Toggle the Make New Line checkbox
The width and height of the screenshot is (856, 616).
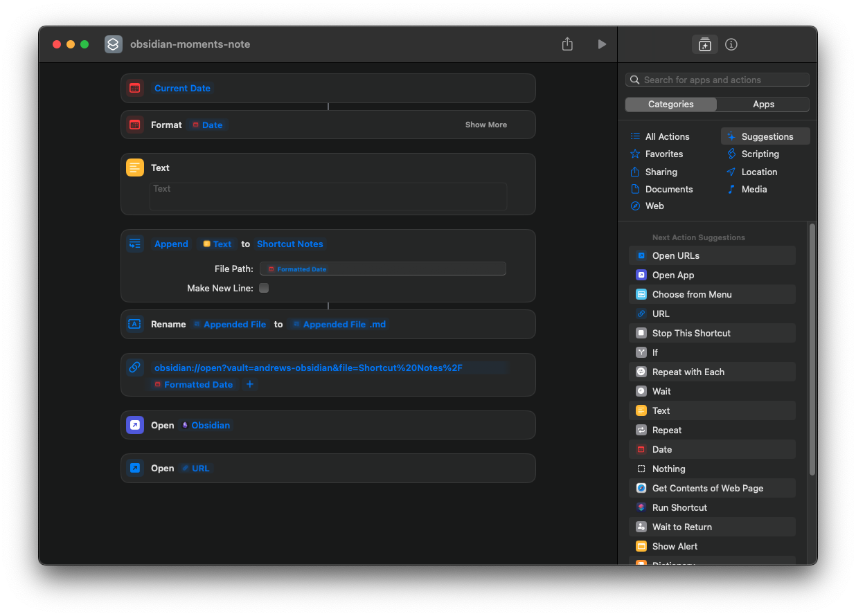tap(264, 288)
